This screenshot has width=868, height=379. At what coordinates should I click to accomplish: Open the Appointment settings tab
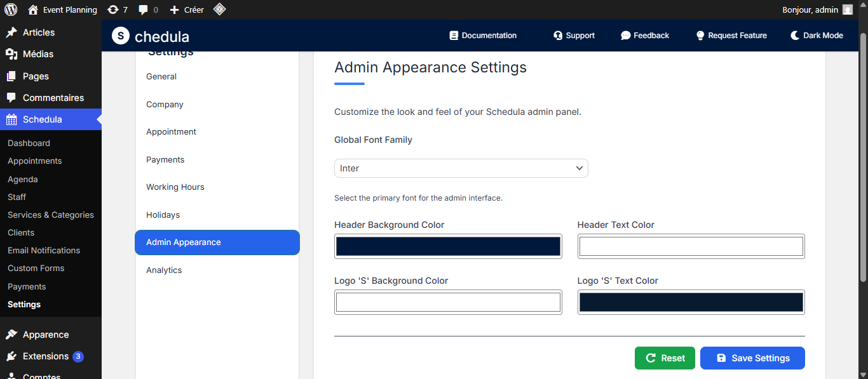(217, 132)
